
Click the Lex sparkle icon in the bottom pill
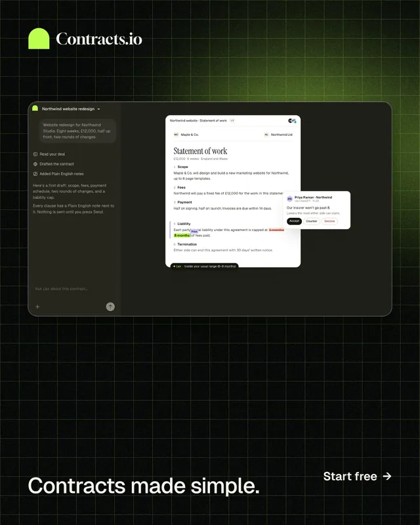[x=174, y=266]
